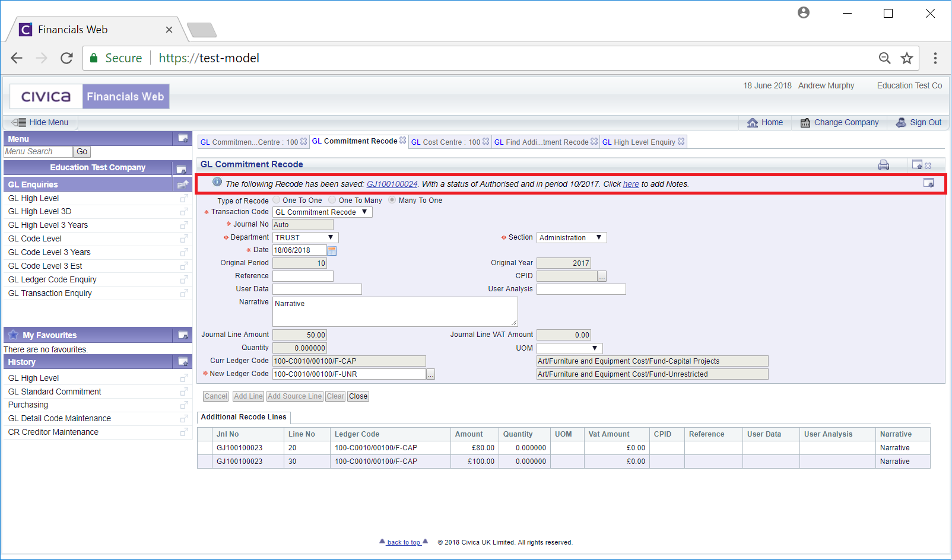Click the New Ledger Code lookup button
This screenshot has height=560, width=952.
click(x=431, y=374)
